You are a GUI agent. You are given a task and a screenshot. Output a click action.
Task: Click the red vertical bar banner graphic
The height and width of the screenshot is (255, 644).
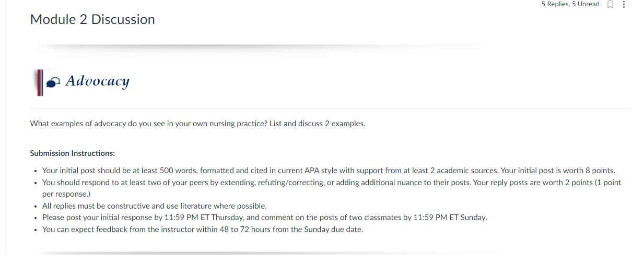click(x=39, y=83)
